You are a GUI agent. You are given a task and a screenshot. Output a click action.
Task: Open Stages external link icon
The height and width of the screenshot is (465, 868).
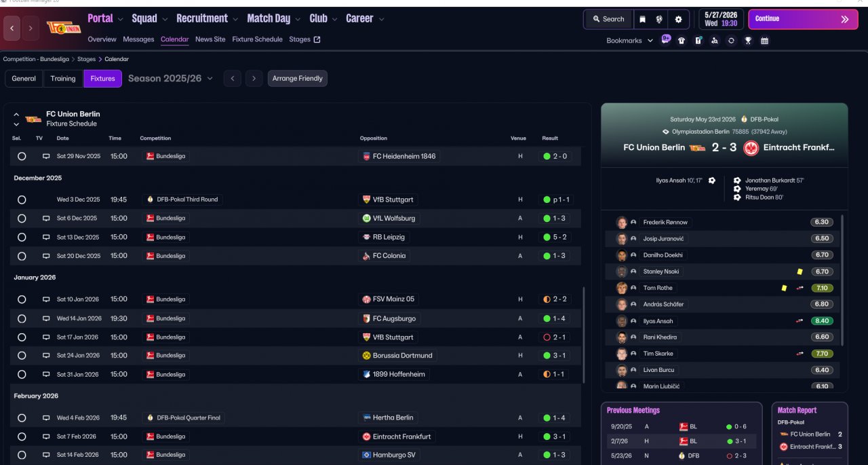317,39
